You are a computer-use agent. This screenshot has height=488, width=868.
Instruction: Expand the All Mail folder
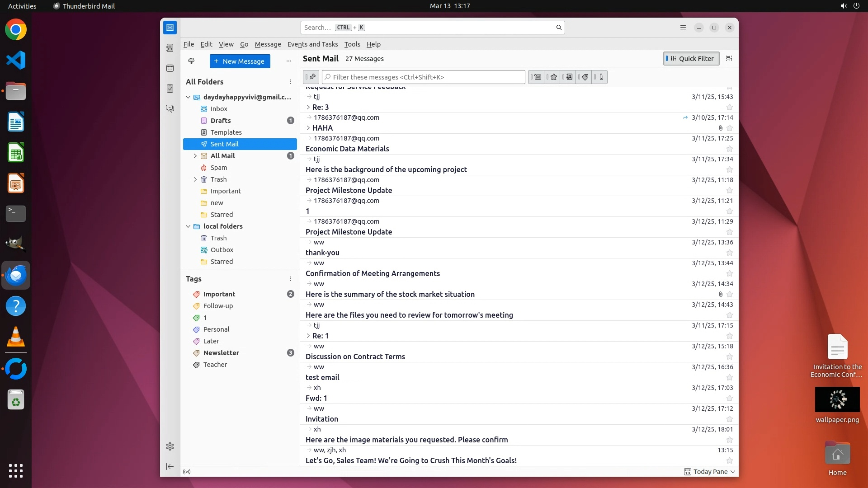point(195,156)
